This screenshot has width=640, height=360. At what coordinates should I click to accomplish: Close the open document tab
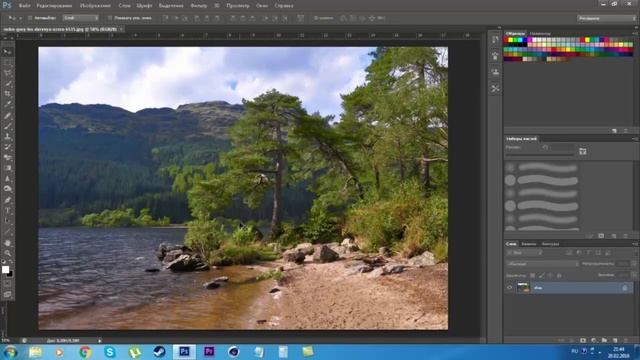pyautogui.click(x=121, y=29)
